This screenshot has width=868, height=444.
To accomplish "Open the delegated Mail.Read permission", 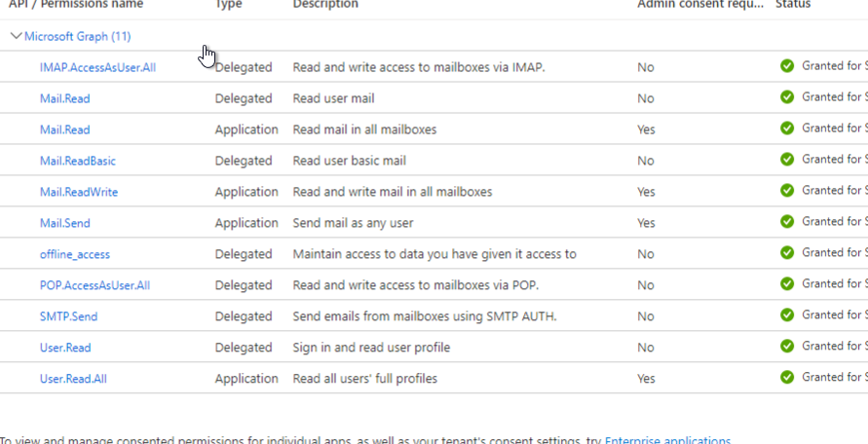I will click(64, 98).
